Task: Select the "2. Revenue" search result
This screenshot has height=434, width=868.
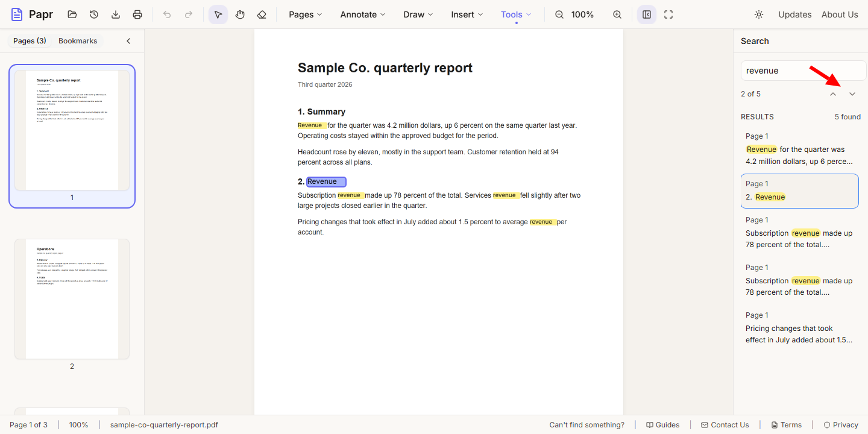Action: (800, 191)
